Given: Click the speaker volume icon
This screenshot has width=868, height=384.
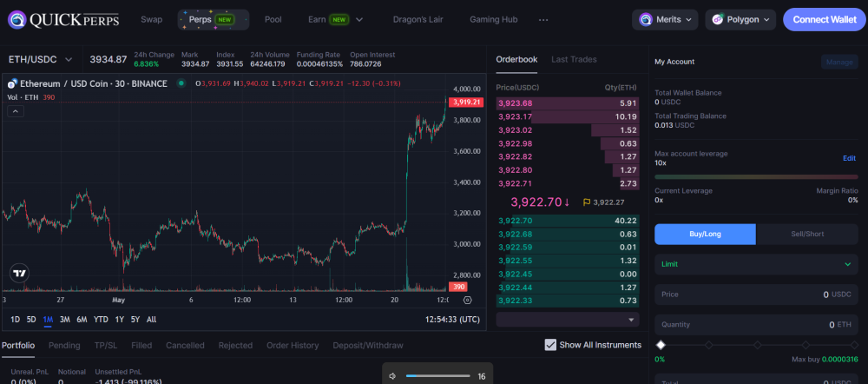Looking at the screenshot, I should pos(392,376).
